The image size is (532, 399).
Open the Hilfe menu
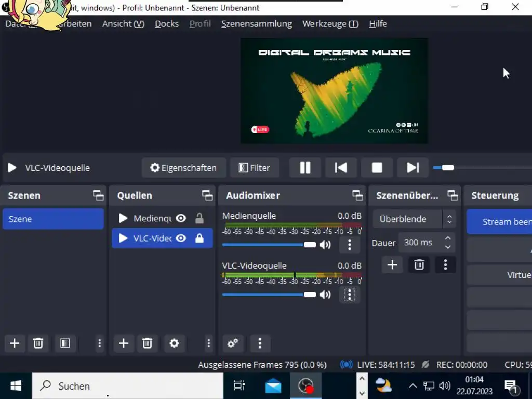(378, 24)
